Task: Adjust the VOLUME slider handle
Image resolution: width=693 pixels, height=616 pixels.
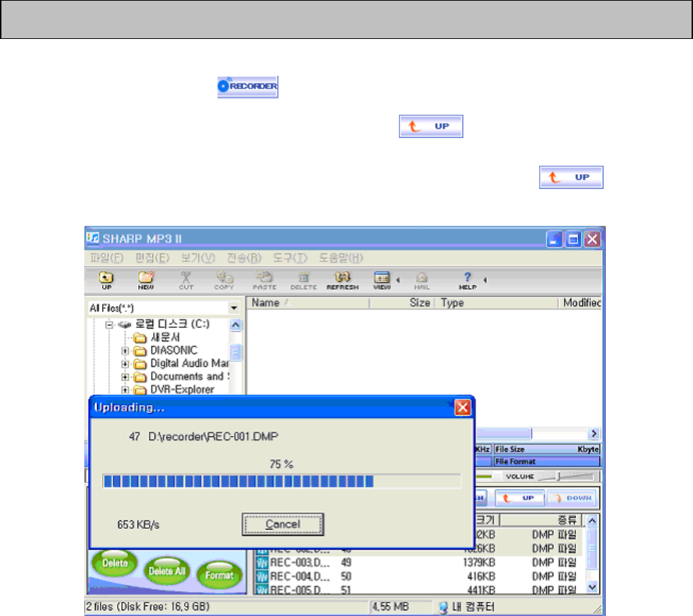Action: click(558, 476)
